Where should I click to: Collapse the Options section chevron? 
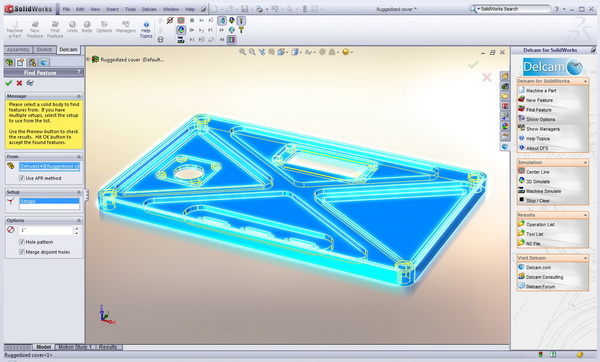click(x=79, y=220)
